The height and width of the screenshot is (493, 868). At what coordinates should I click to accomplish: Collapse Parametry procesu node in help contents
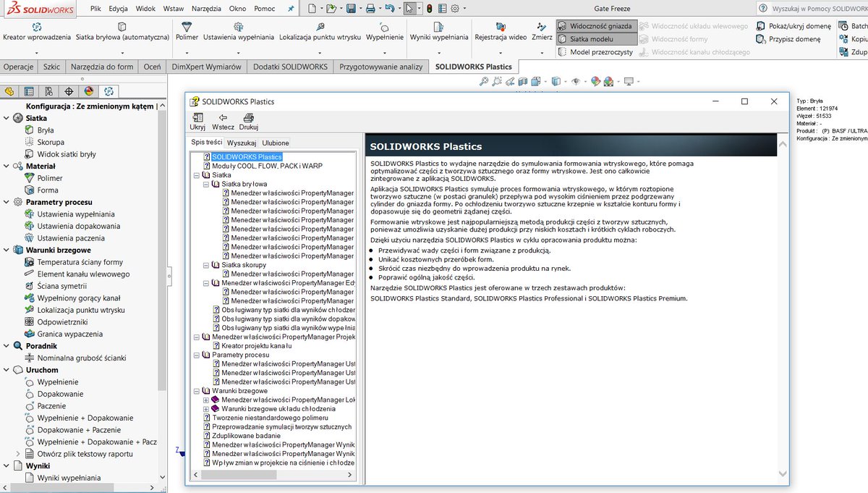click(197, 355)
